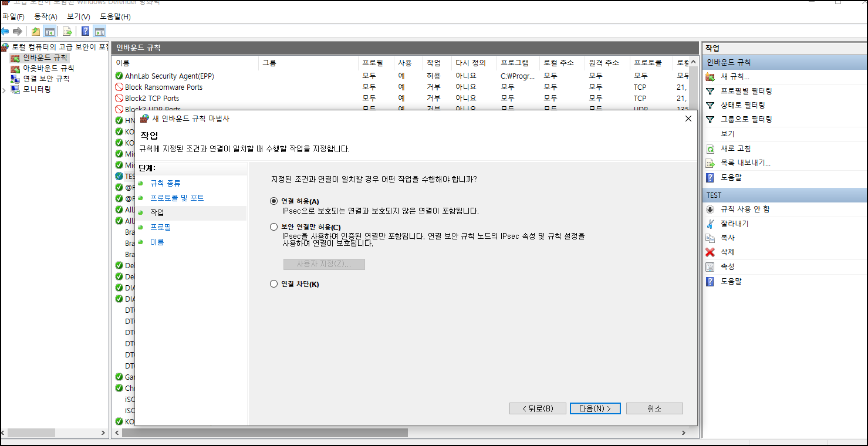Click the up one level folder icon
The width and height of the screenshot is (868, 446).
[x=36, y=32]
